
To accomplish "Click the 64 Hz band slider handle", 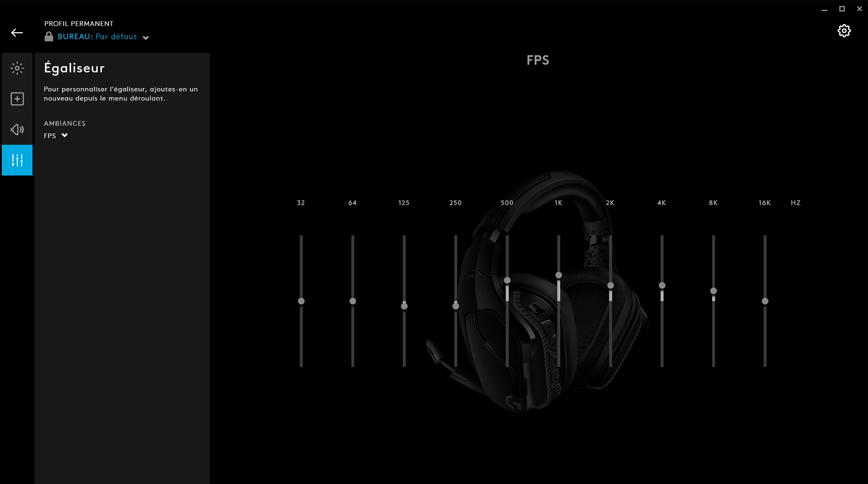I will click(353, 301).
